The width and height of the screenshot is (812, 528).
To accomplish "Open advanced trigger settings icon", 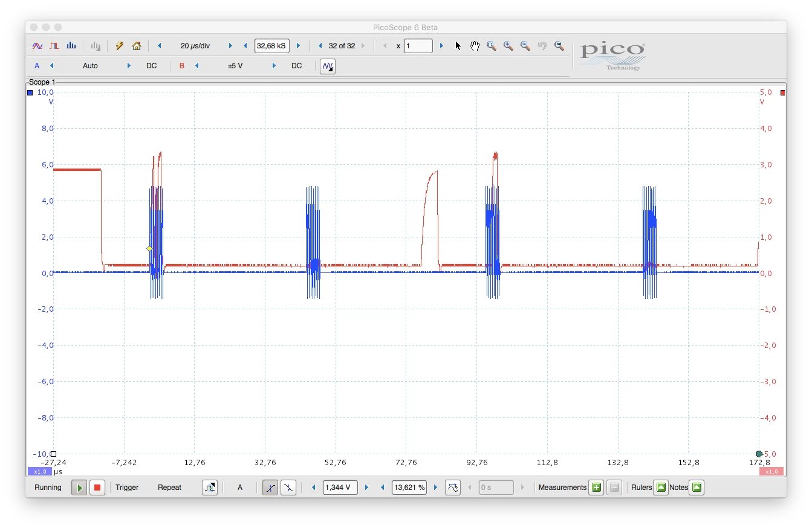I will [x=210, y=488].
